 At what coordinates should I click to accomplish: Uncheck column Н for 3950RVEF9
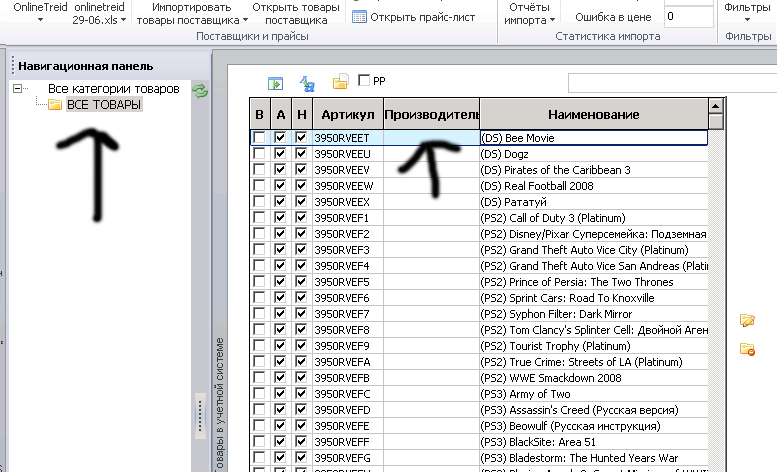point(301,345)
